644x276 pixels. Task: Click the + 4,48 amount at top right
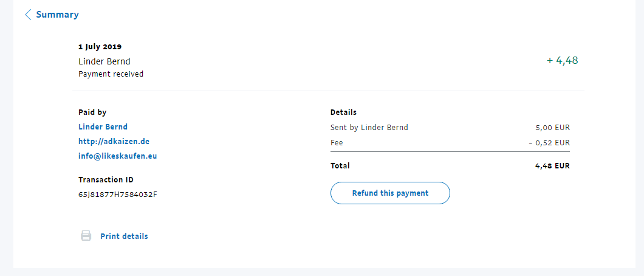pos(562,61)
